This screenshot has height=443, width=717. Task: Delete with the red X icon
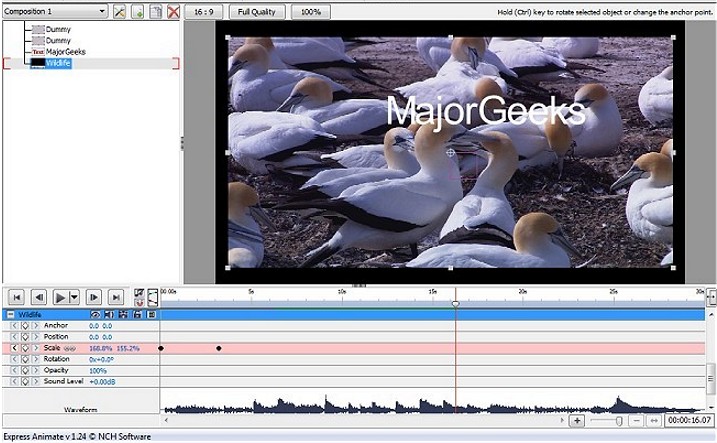coord(173,12)
